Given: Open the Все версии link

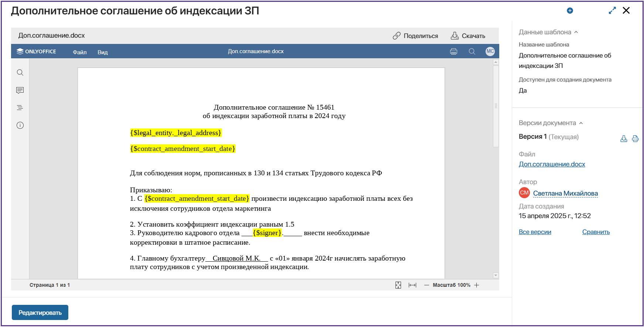Looking at the screenshot, I should 535,232.
